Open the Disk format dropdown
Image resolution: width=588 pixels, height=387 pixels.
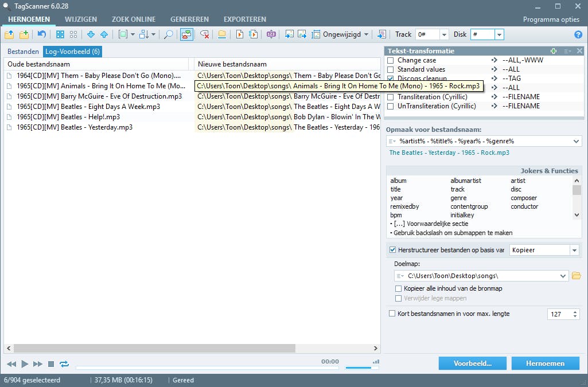click(x=499, y=34)
